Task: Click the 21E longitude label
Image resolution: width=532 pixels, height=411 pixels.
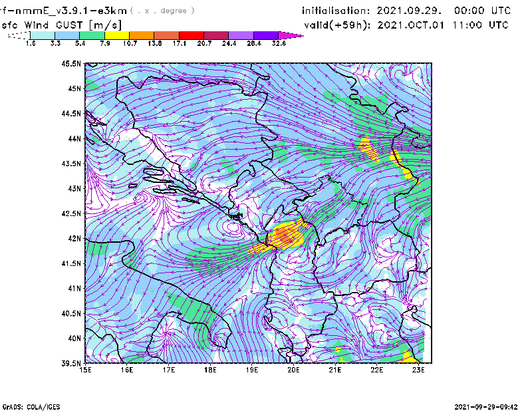Action: tap(335, 370)
